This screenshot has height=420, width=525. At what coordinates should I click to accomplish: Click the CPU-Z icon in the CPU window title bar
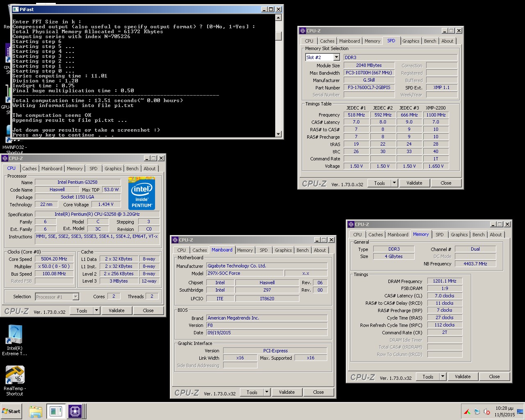tap(5, 158)
